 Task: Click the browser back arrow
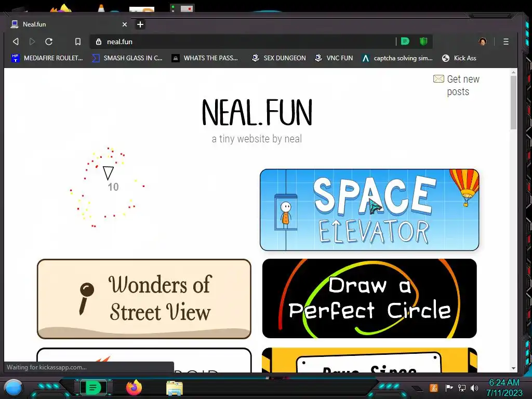[x=16, y=42]
